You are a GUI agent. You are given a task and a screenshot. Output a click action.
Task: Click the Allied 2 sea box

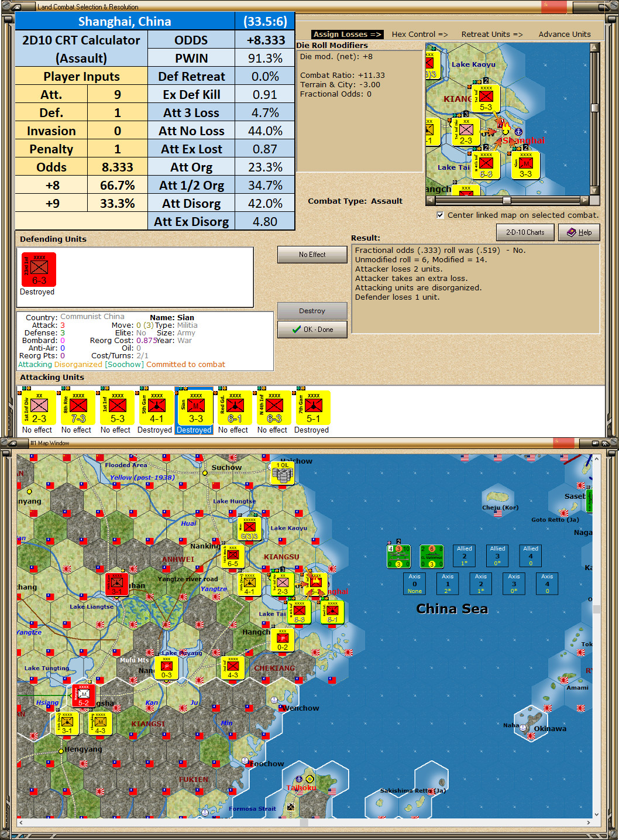coord(465,556)
